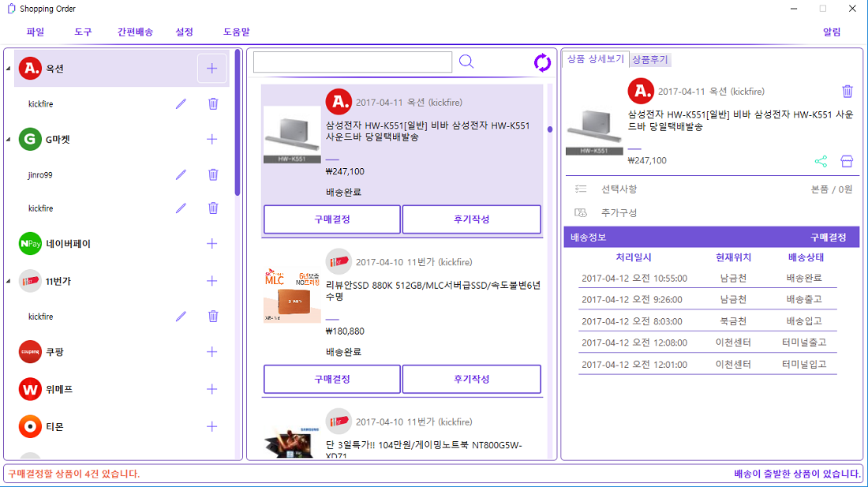Viewport: 868px width, 487px height.
Task: Add an account to 쿠팡
Action: [x=212, y=352]
